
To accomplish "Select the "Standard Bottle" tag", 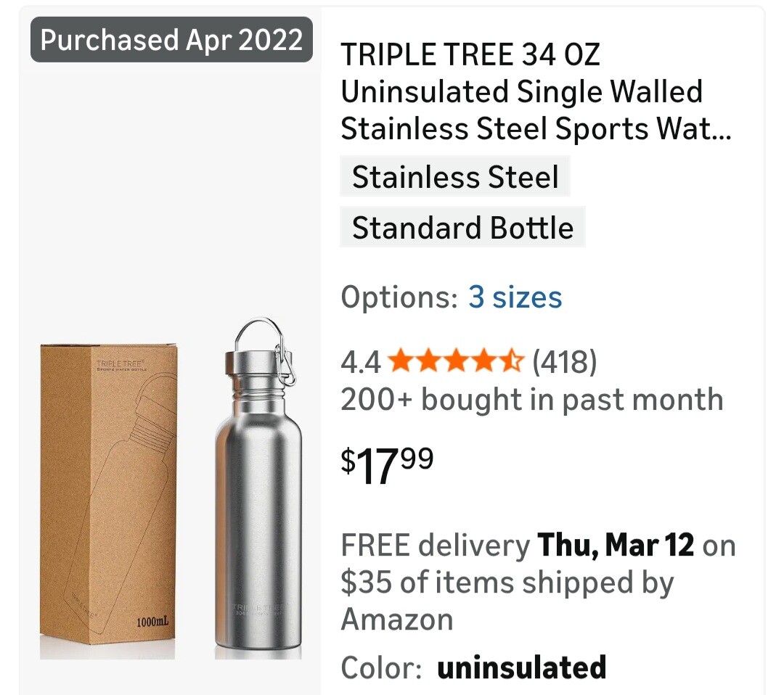I will click(x=462, y=229).
